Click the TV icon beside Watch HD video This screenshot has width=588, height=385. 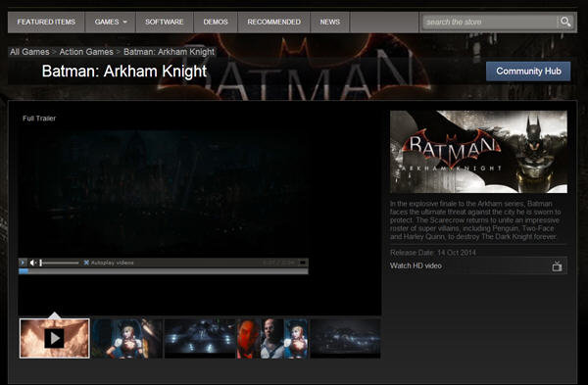[x=557, y=266]
